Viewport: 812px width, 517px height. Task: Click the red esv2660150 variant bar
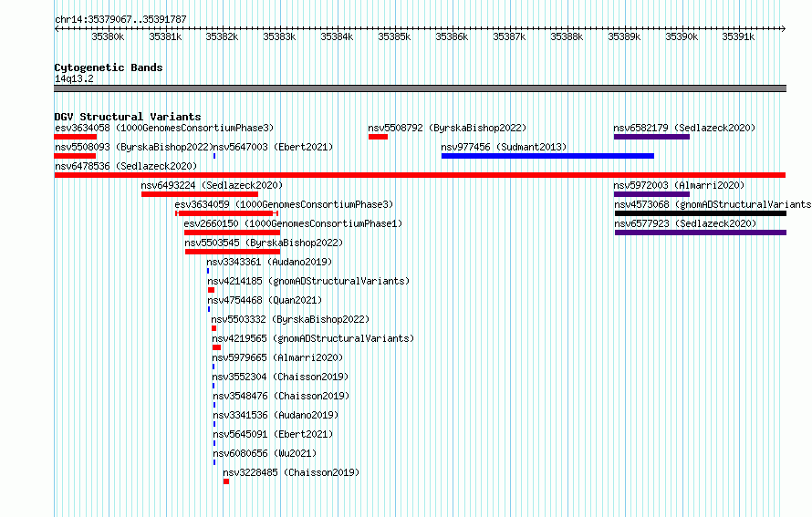coord(232,233)
